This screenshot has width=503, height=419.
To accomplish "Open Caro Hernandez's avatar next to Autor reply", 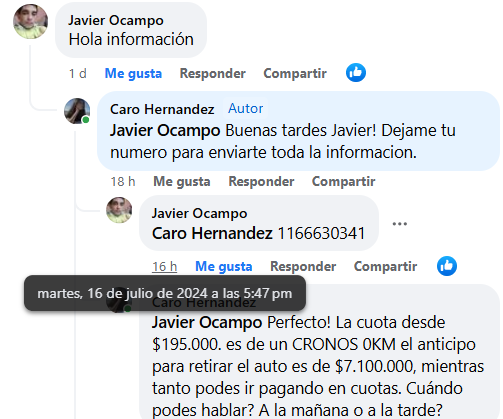I will 77,111.
